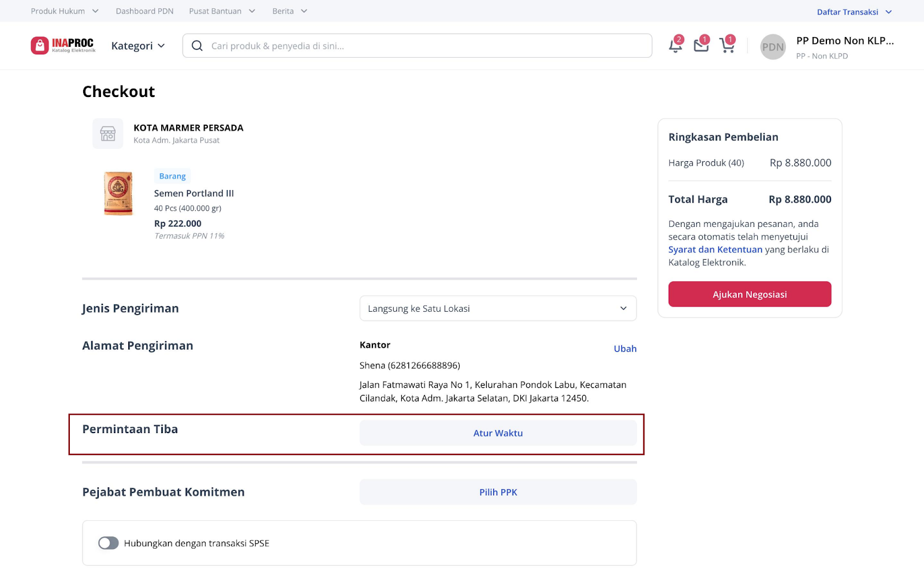
Task: Click the INAPROC logo
Action: [63, 45]
